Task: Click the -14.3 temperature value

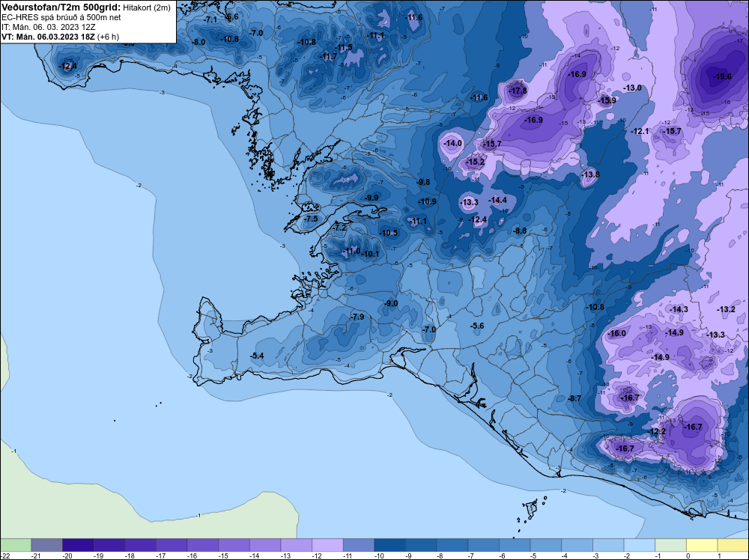Action: [679, 309]
